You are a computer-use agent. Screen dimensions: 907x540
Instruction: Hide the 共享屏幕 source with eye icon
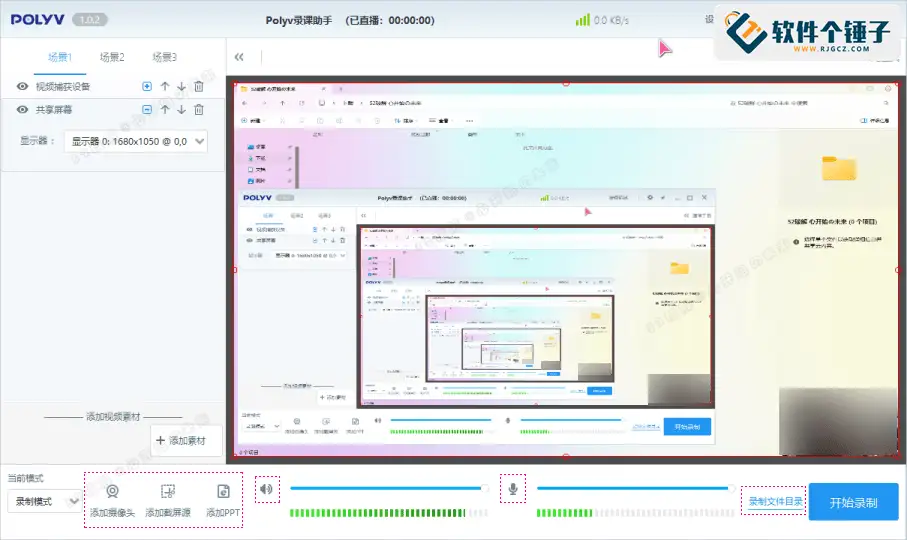coord(23,109)
